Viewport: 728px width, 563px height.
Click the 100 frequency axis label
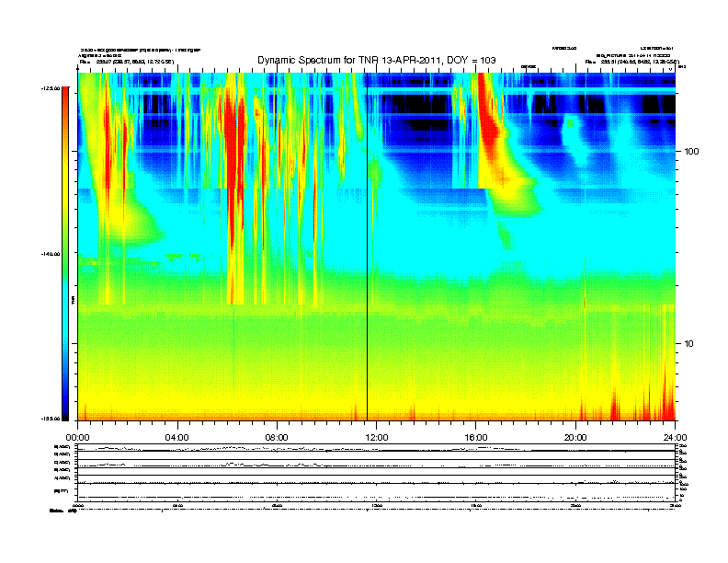point(691,152)
